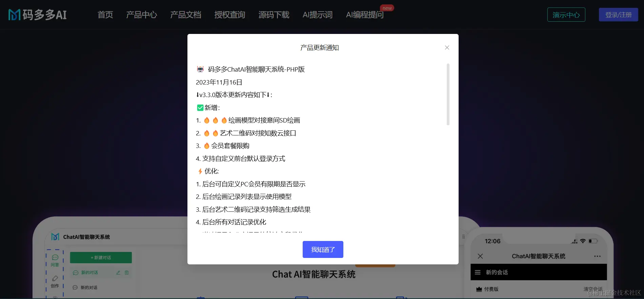Viewport: 644px width, 299px height.
Task: Click the line 后台可自定义PC会员有限期是否显示
Action: point(251,184)
